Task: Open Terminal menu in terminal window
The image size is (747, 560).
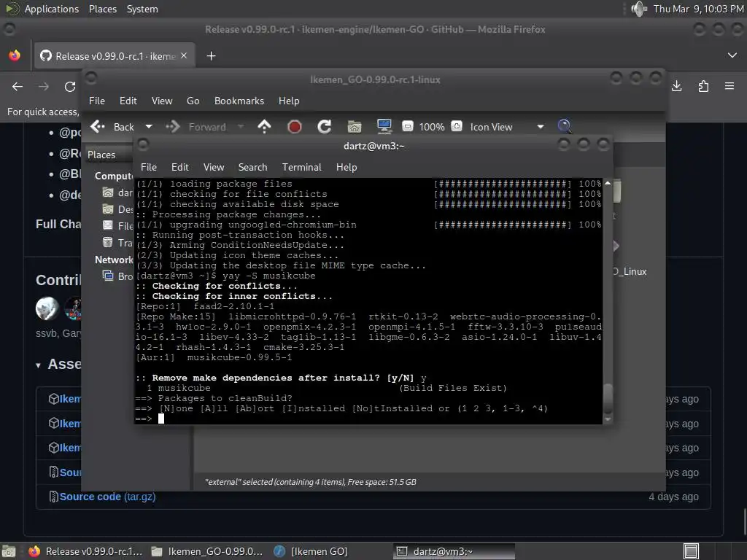Action: pyautogui.click(x=301, y=167)
